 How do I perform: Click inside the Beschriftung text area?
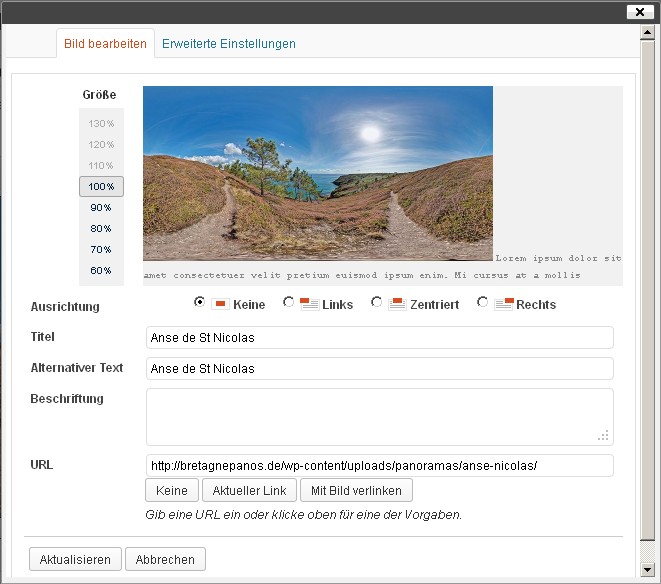(379, 416)
